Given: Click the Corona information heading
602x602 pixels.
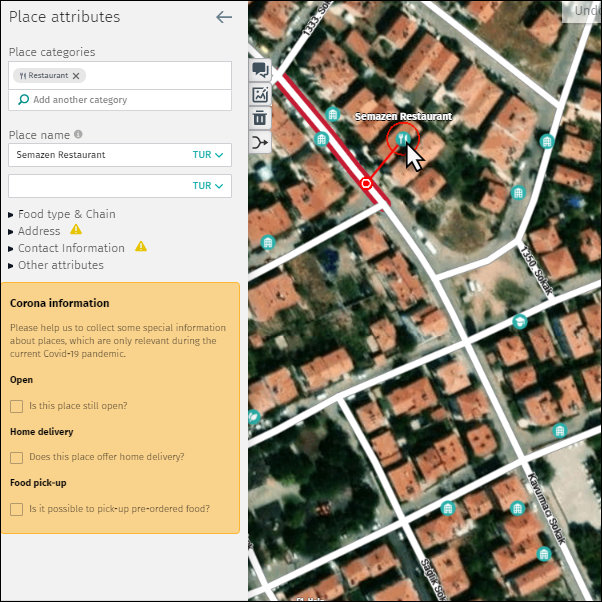Looking at the screenshot, I should coord(60,303).
